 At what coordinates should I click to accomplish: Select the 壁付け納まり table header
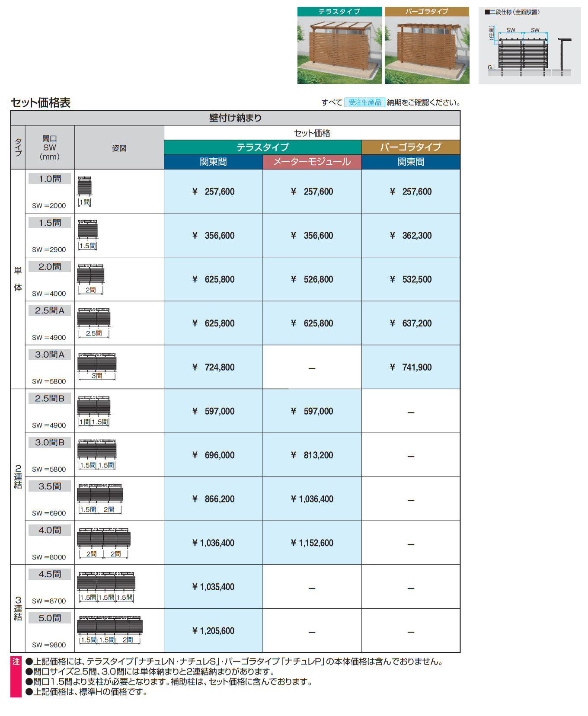coord(235,118)
